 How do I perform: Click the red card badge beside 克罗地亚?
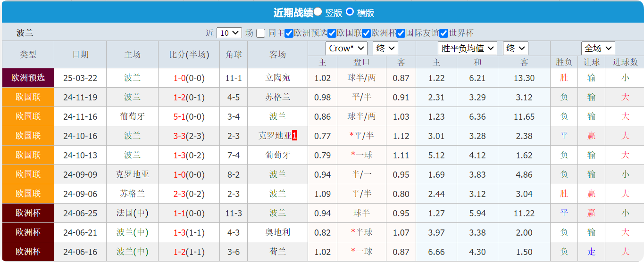tap(295, 136)
